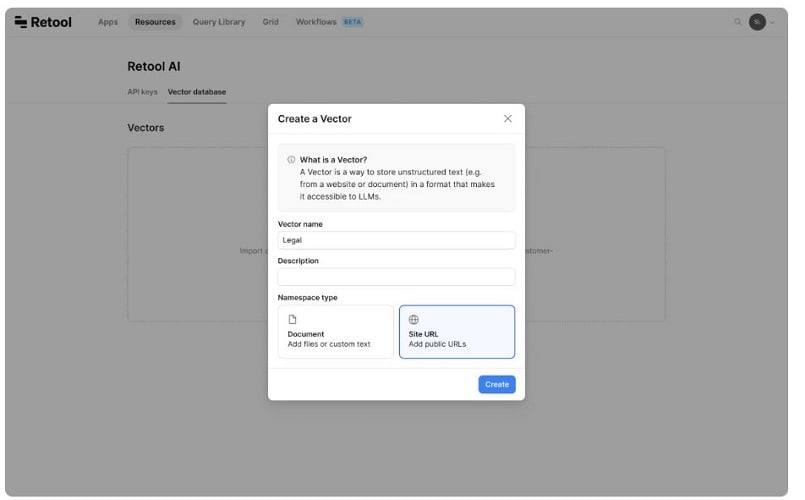Select Site URL namespace type
805x500 pixels.
(x=457, y=332)
